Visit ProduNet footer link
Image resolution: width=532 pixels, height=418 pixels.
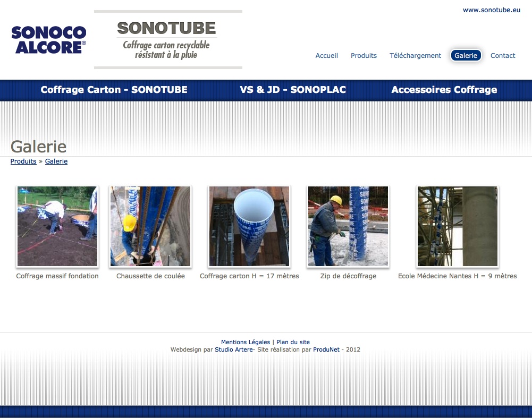[x=326, y=349]
